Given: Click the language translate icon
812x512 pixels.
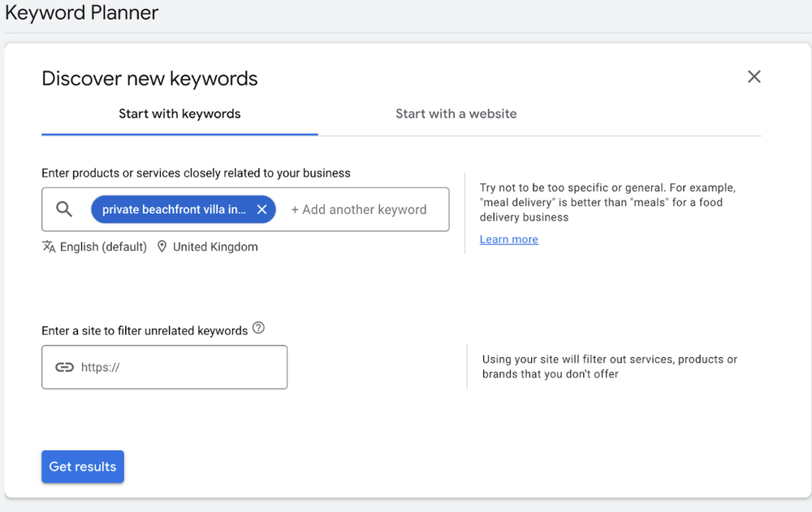Looking at the screenshot, I should pos(49,247).
